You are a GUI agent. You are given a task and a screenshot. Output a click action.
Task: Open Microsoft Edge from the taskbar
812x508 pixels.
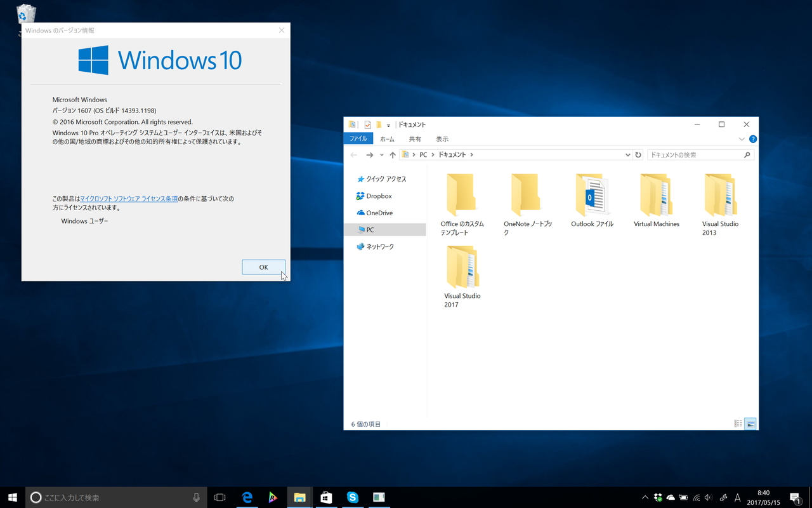[x=247, y=498]
